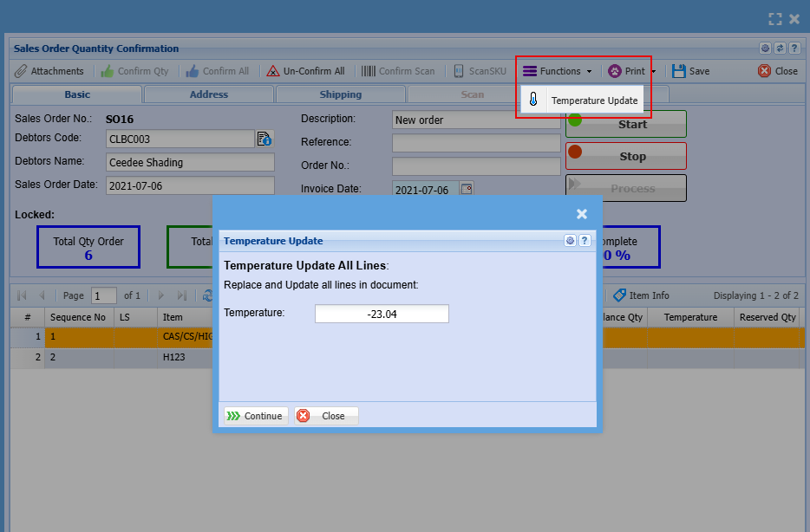This screenshot has height=532, width=810.
Task: Click the window refresh icon in header
Action: (x=780, y=48)
